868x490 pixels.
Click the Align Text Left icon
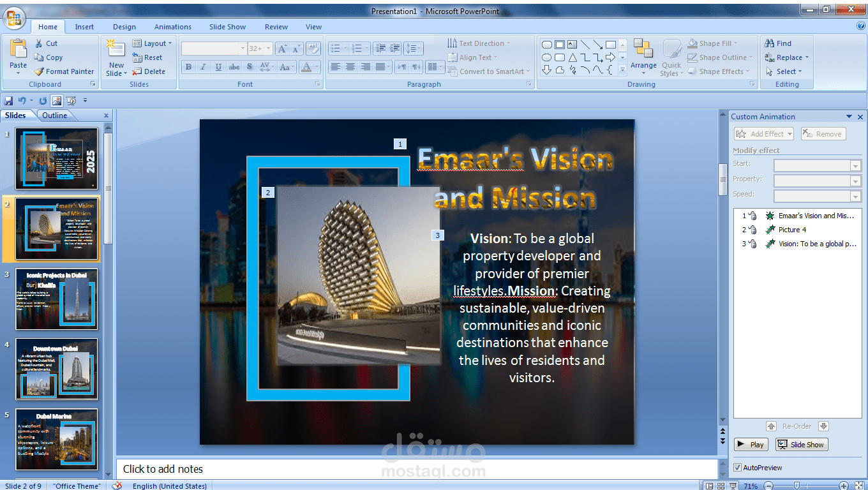(x=336, y=66)
